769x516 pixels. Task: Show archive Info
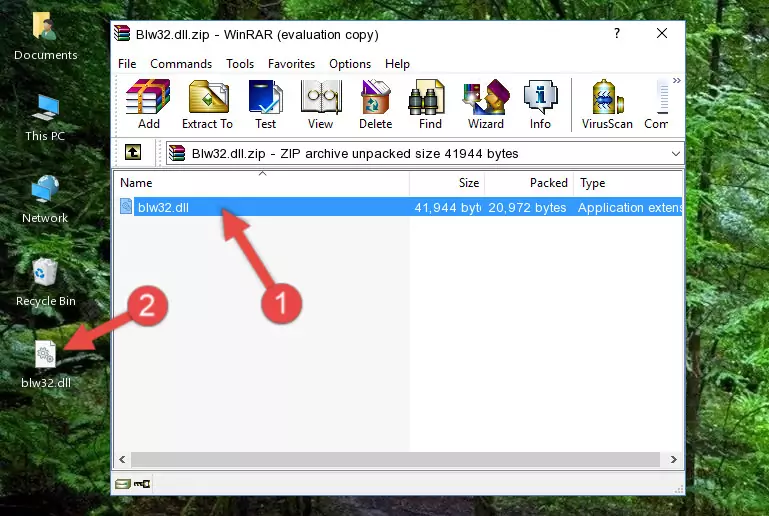tap(540, 104)
